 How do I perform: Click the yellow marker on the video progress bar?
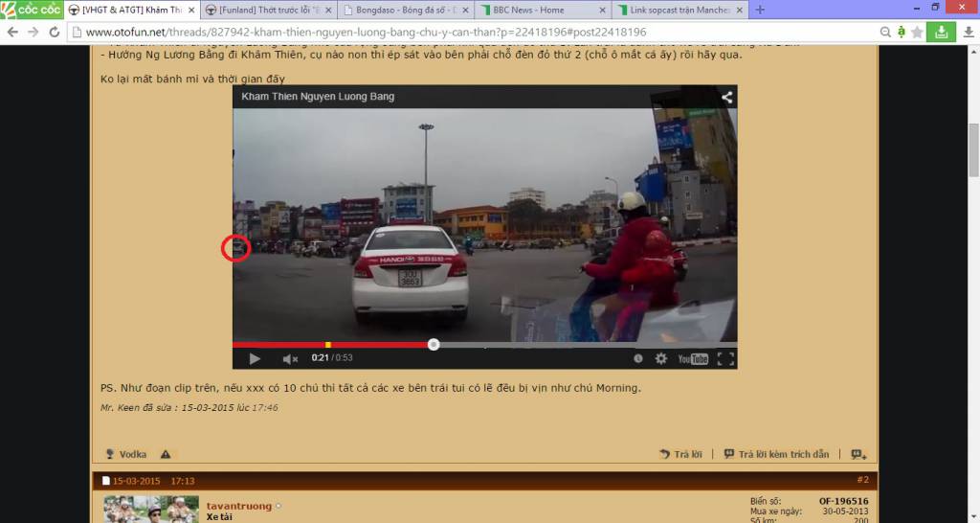pyautogui.click(x=328, y=345)
